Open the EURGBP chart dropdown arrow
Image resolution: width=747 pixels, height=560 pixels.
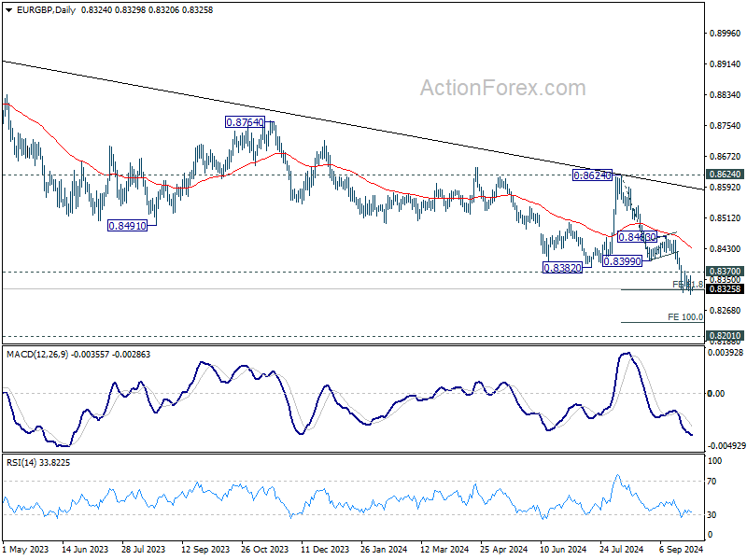[9, 10]
